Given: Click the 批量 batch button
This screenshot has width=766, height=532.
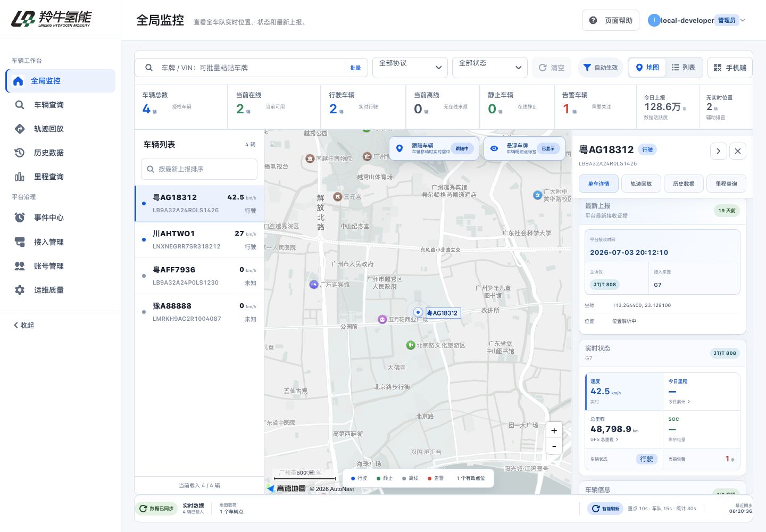Looking at the screenshot, I should [355, 68].
